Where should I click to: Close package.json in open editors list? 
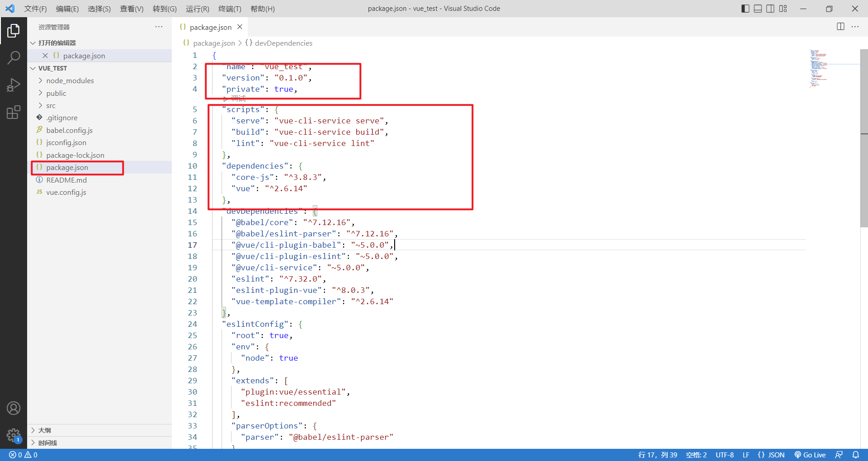point(45,56)
